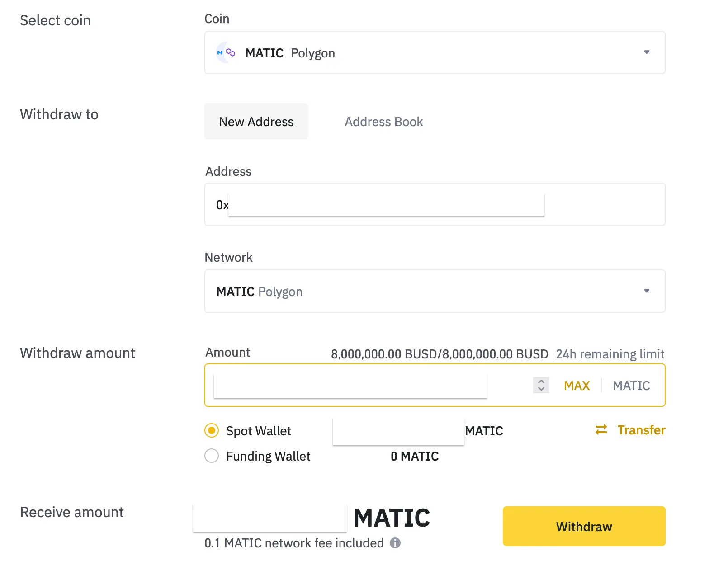The width and height of the screenshot is (728, 575).
Task: Select the Spot Wallet radio button
Action: pos(212,430)
